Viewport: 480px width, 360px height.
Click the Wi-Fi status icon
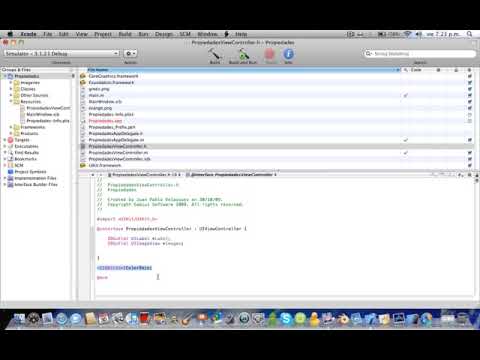(x=408, y=34)
